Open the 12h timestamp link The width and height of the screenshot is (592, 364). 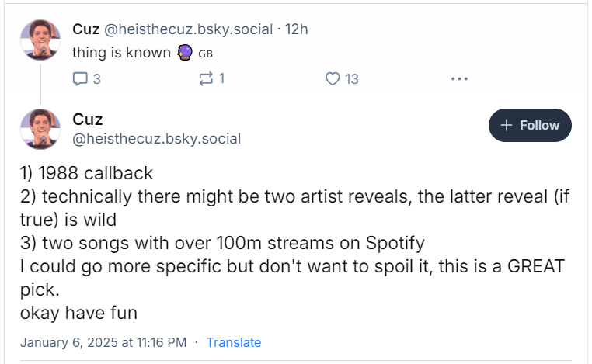[x=298, y=29]
